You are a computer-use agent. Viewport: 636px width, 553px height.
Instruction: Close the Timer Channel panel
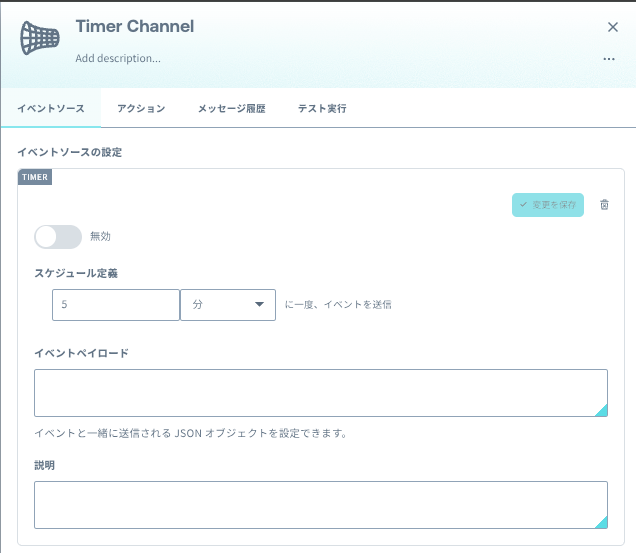(x=613, y=27)
